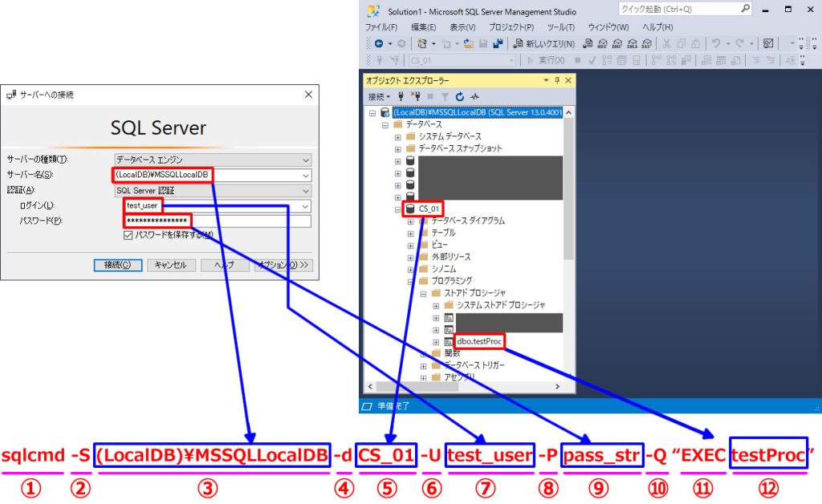The width and height of the screenshot is (822, 504).
Task: Click the Connect plug icon in Object Explorer
Action: 401,96
